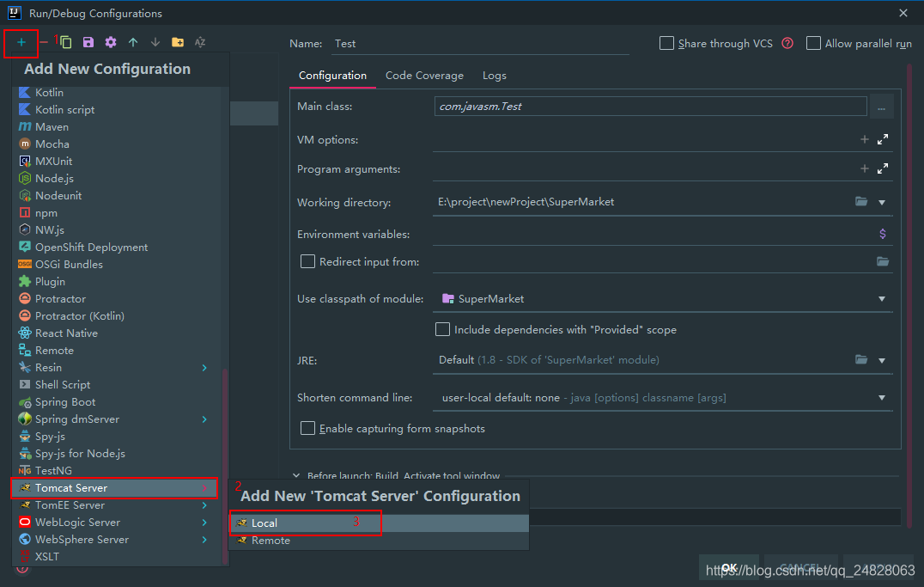Open working directory macro dropdown arrow
This screenshot has width=924, height=587.
coord(882,202)
